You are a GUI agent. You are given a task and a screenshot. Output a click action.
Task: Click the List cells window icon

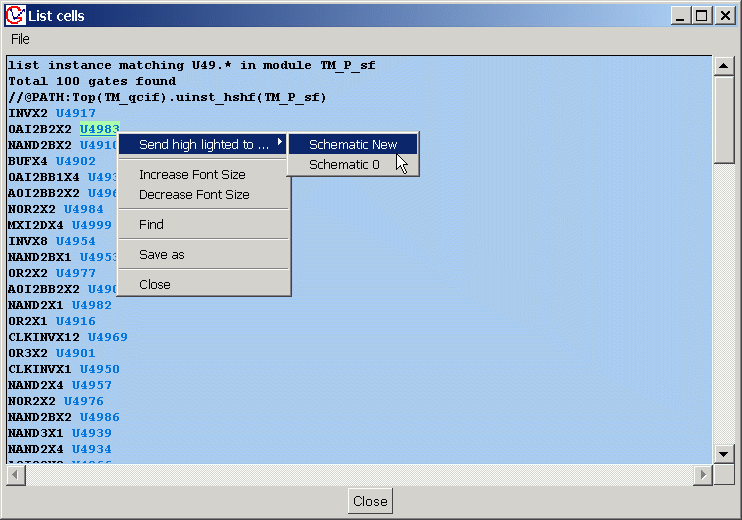click(x=13, y=15)
